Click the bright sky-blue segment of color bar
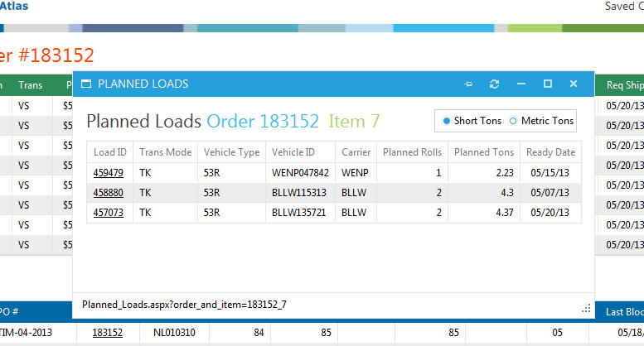 pos(443,28)
